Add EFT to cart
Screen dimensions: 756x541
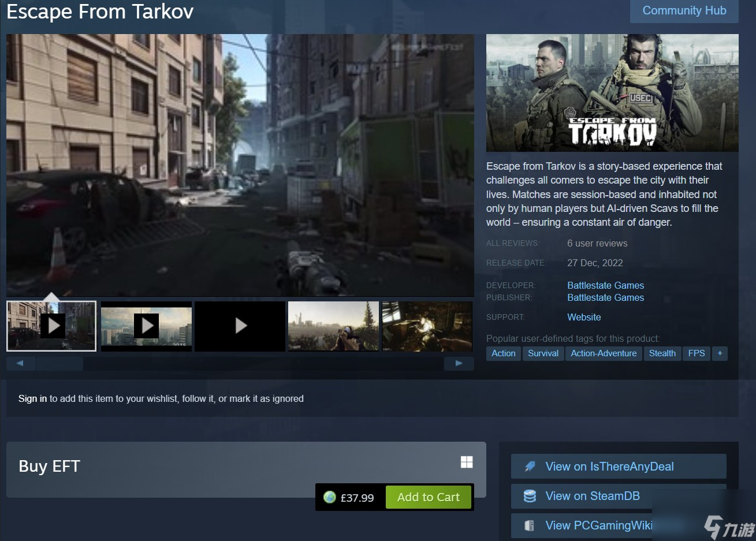429,497
